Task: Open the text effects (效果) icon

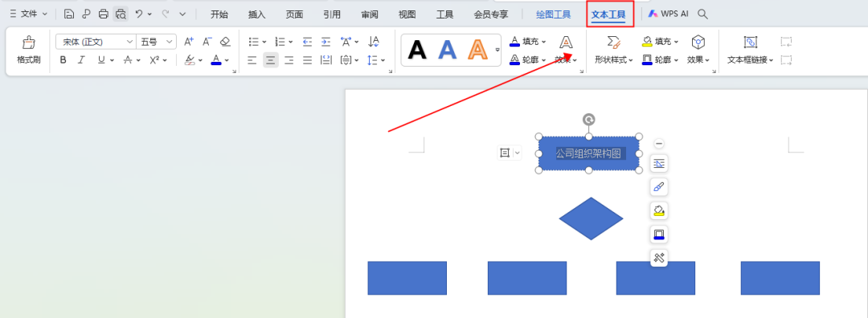Action: click(x=565, y=42)
